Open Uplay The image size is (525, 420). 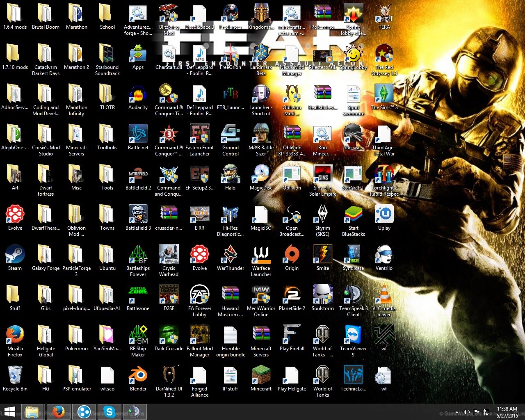coord(384,214)
